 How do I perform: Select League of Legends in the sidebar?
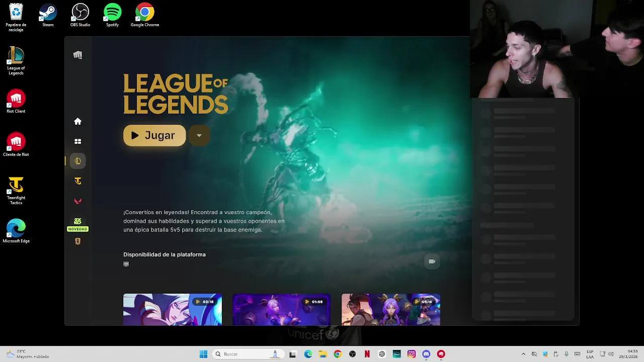(x=77, y=161)
